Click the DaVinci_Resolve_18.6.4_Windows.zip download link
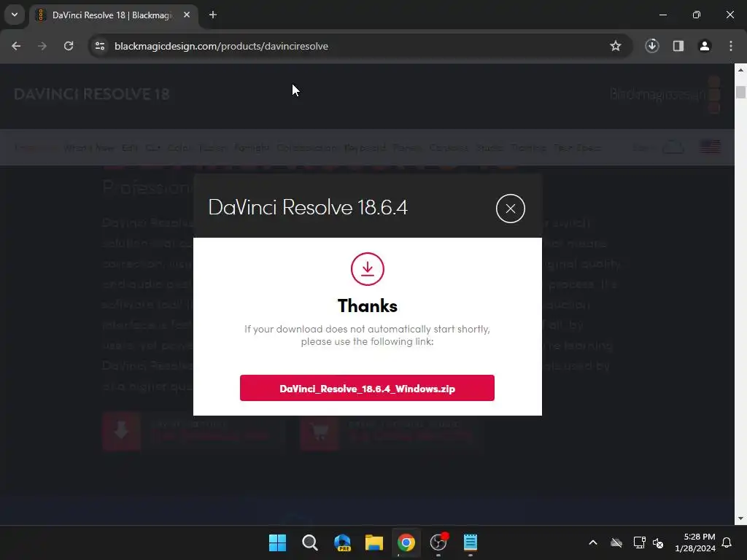This screenshot has height=560, width=747. [367, 388]
